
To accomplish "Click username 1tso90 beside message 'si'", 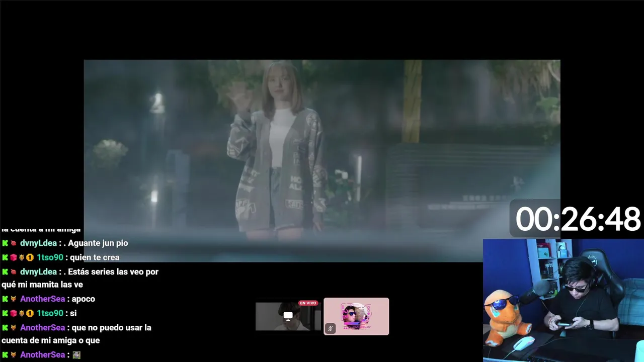I will tap(50, 313).
